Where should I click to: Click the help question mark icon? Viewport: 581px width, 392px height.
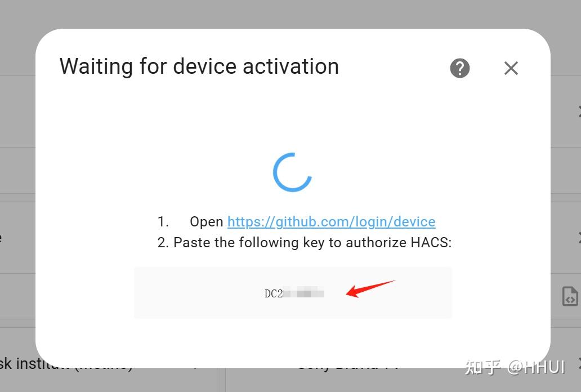460,68
